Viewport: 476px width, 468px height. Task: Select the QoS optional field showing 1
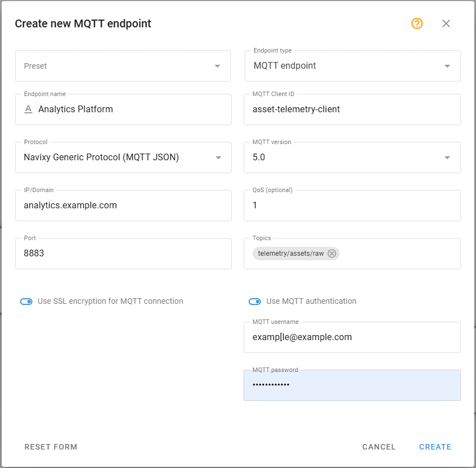coord(352,206)
